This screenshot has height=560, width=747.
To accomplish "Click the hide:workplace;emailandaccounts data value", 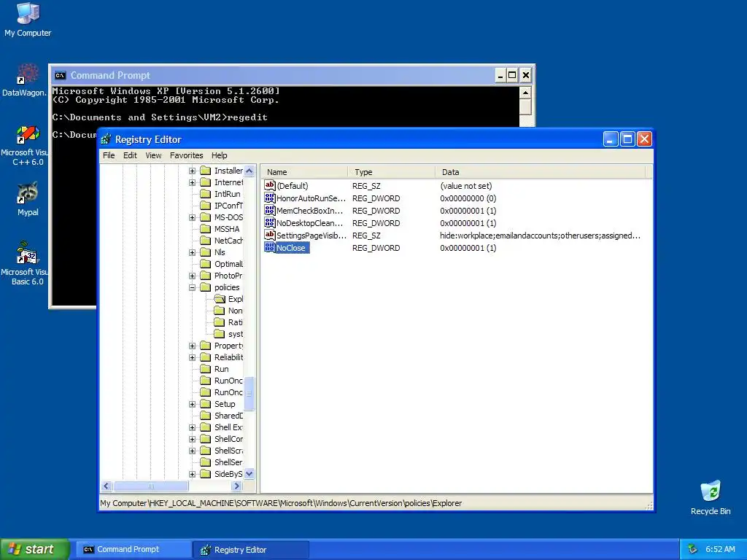I will (x=541, y=236).
